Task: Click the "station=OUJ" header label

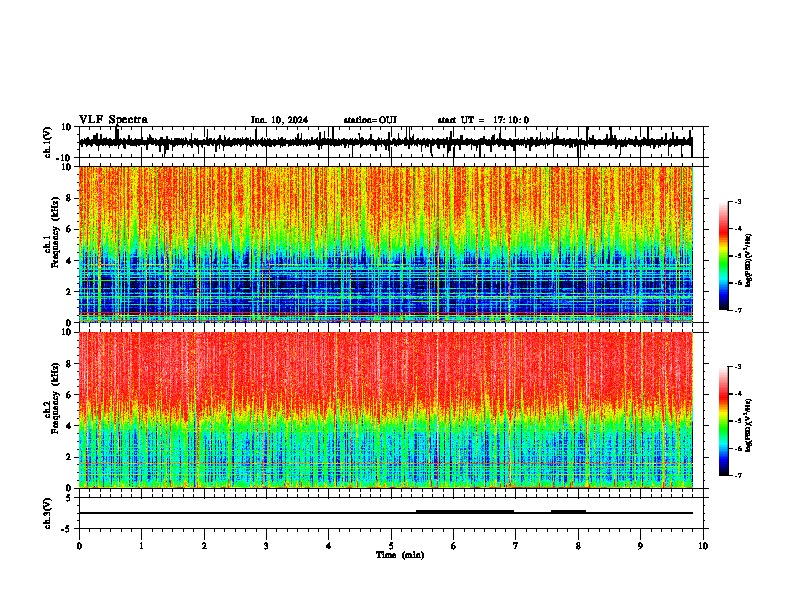Action: coord(370,120)
